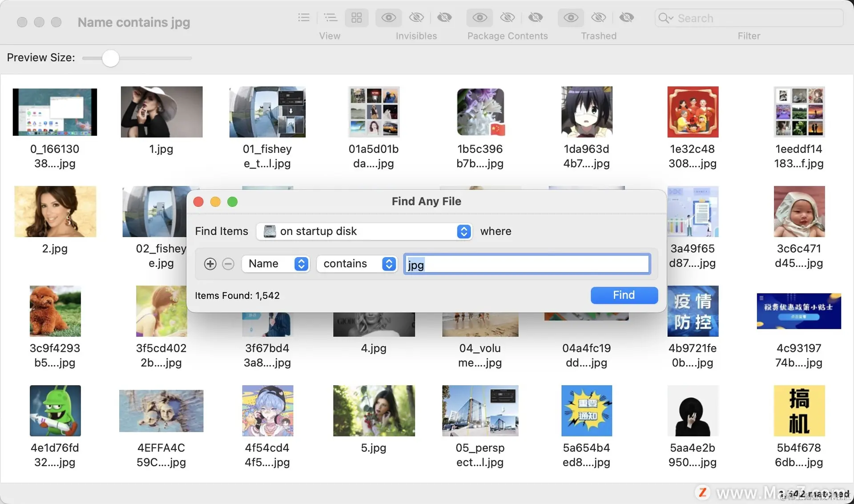The width and height of the screenshot is (854, 504).
Task: Show only package contents with filled crossed eye
Action: [x=535, y=18]
